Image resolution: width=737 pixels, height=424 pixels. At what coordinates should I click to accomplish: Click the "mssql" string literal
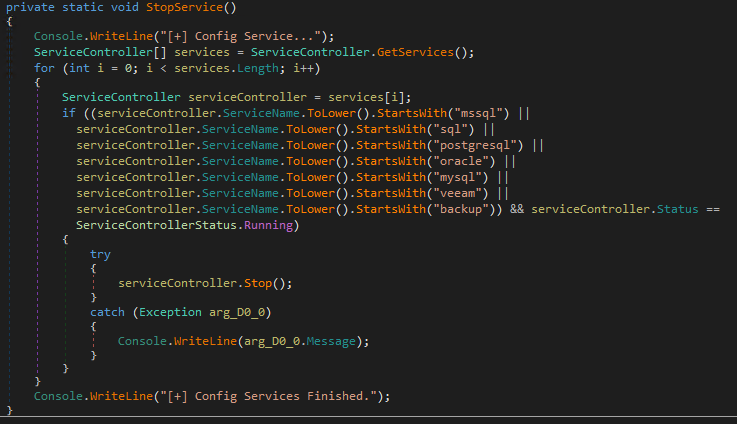(x=478, y=113)
